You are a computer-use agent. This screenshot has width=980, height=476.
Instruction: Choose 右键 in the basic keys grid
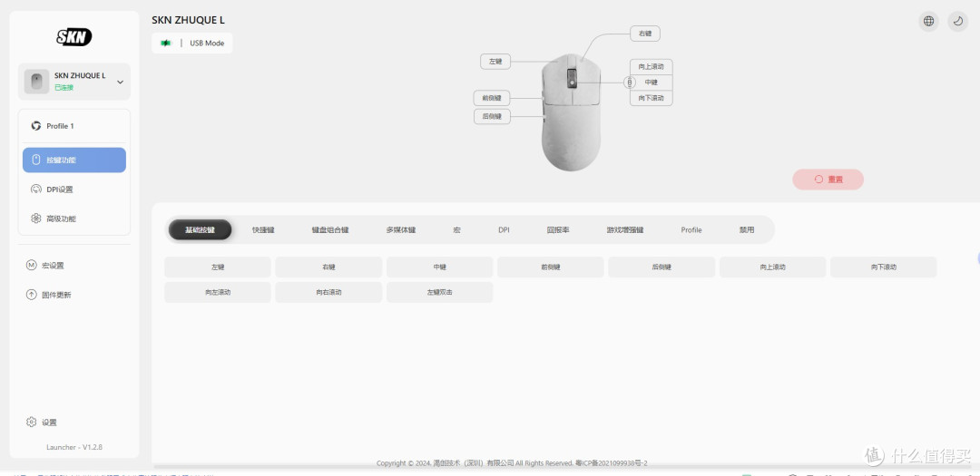coord(328,267)
